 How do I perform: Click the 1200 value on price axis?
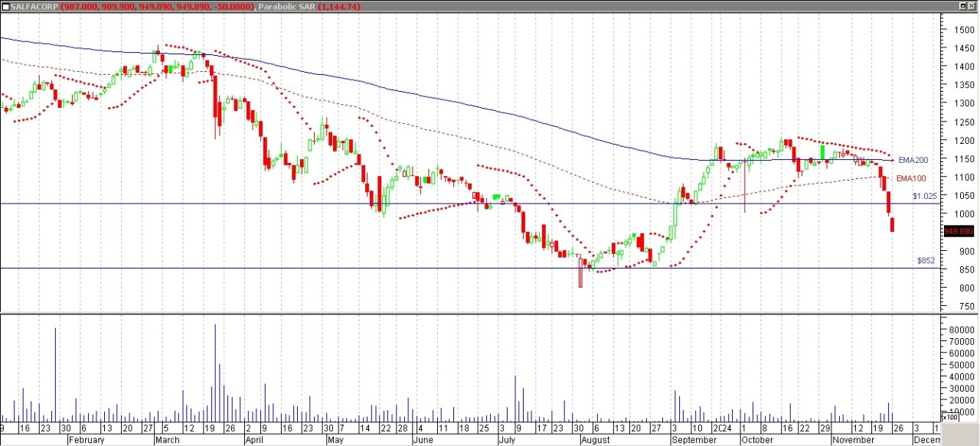(964, 141)
